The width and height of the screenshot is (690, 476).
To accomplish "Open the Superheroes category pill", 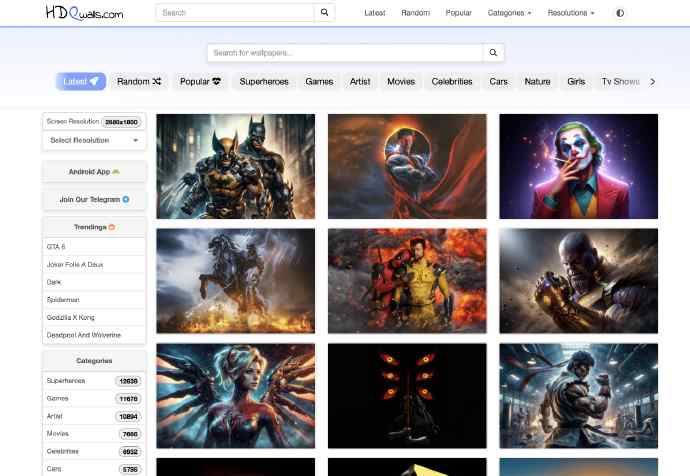I will 264,81.
